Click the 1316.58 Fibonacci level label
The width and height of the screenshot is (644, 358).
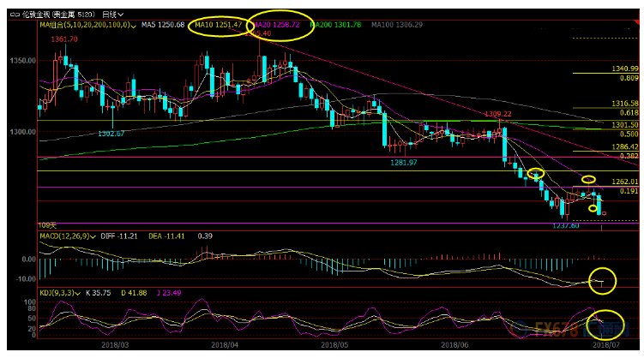(x=624, y=104)
